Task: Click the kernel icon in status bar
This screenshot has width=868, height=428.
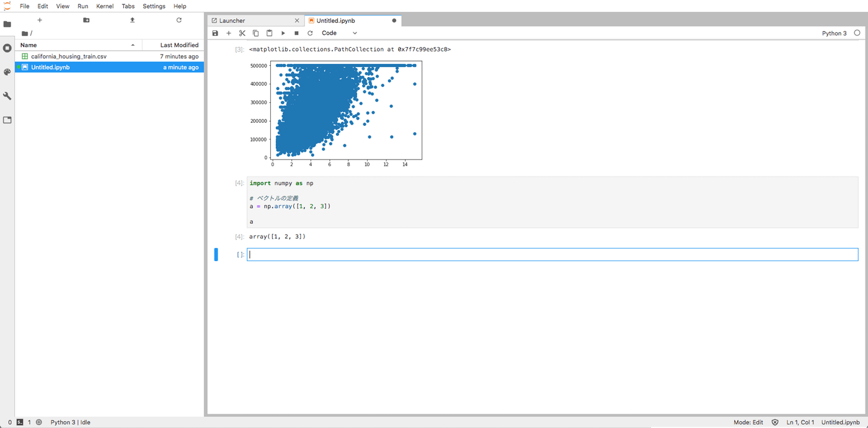Action: pyautogui.click(x=39, y=422)
